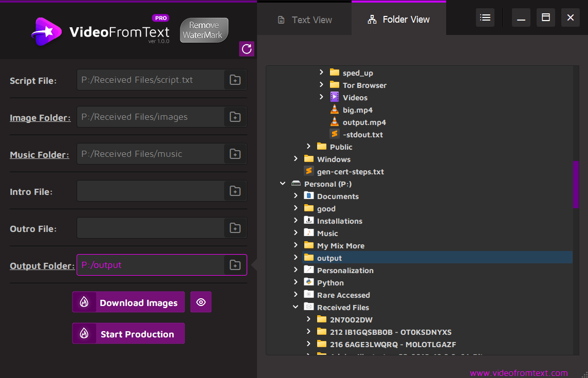
Task: Click the PRO badge above the title
Action: coord(160,18)
